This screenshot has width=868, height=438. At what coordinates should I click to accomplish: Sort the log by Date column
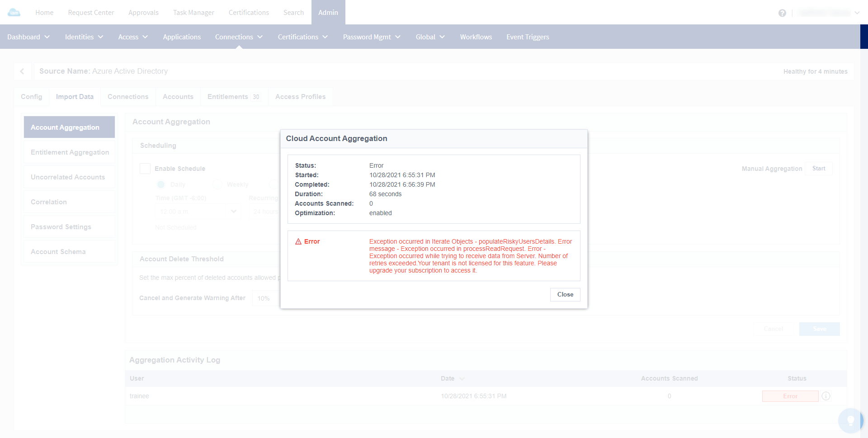[x=453, y=378]
